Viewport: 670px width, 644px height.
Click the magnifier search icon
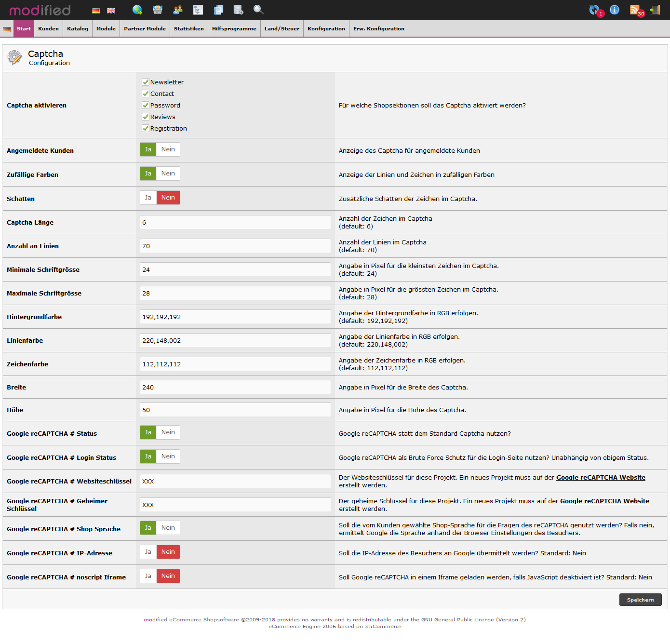258,10
